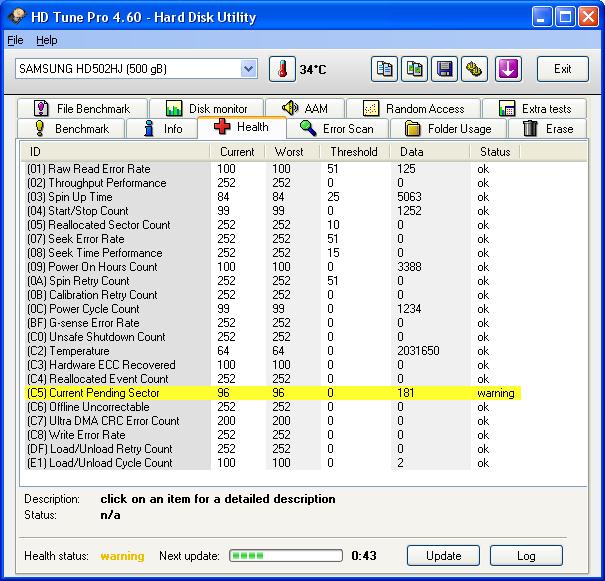605x581 pixels.
Task: Click the Next update progress bar
Action: tap(286, 556)
